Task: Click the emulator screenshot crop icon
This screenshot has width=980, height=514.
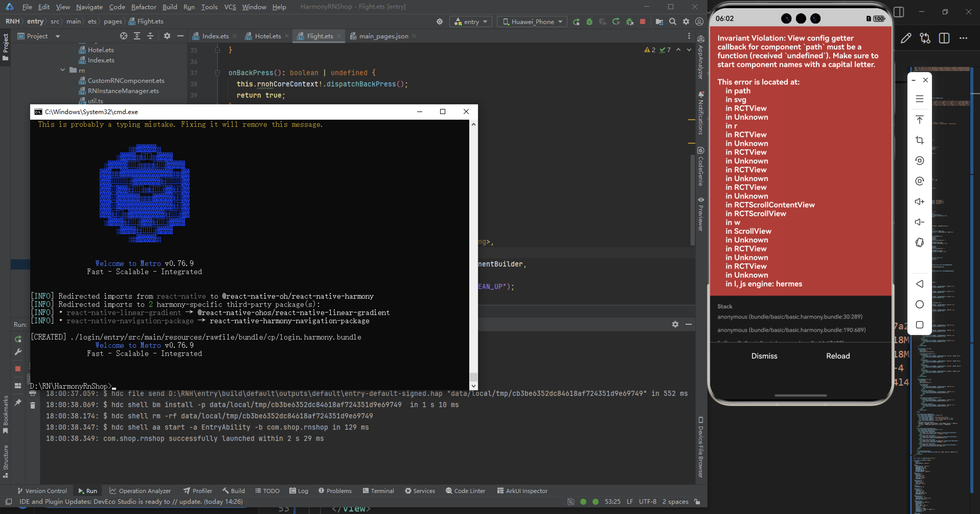Action: (919, 140)
